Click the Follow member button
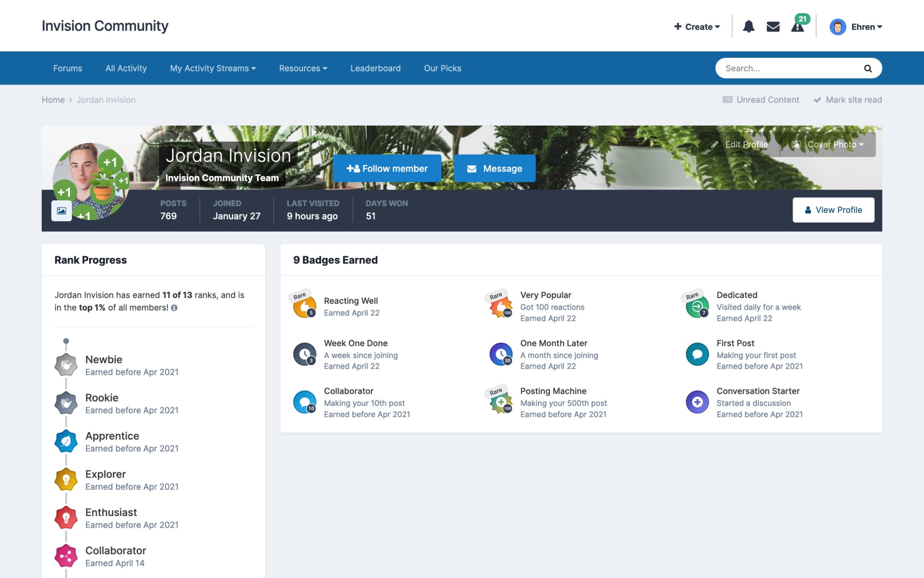 click(x=387, y=168)
